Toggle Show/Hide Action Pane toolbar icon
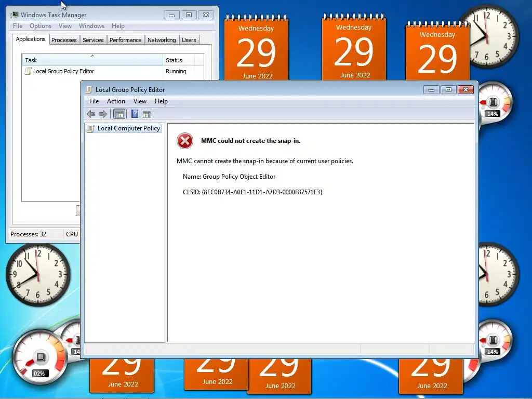Image resolution: width=532 pixels, height=399 pixels. click(x=147, y=114)
